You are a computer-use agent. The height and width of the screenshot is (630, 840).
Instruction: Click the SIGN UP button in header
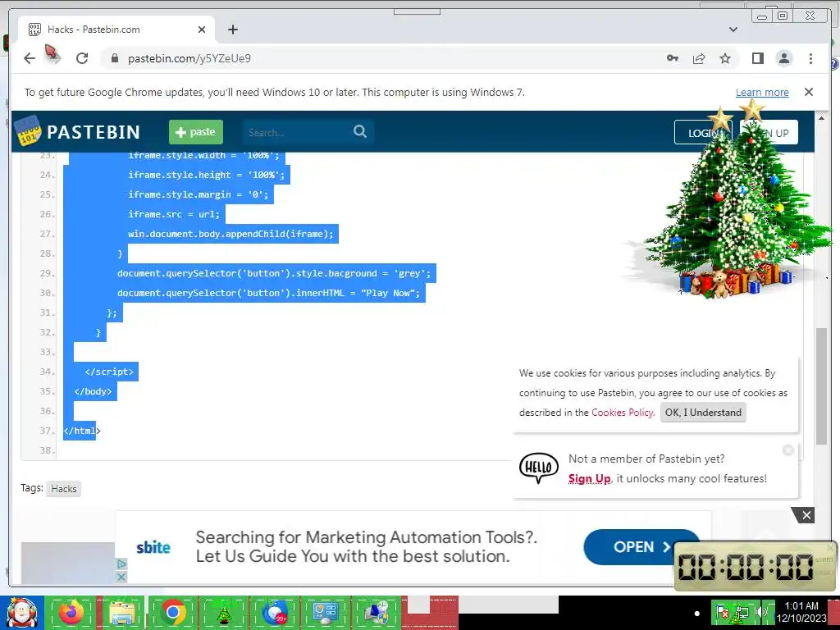769,132
